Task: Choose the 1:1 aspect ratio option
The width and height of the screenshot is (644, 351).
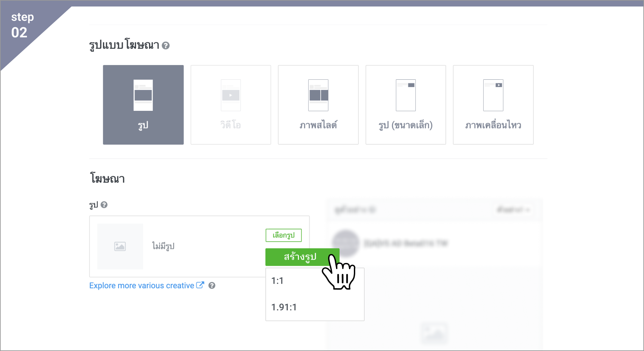Action: [x=315, y=281]
